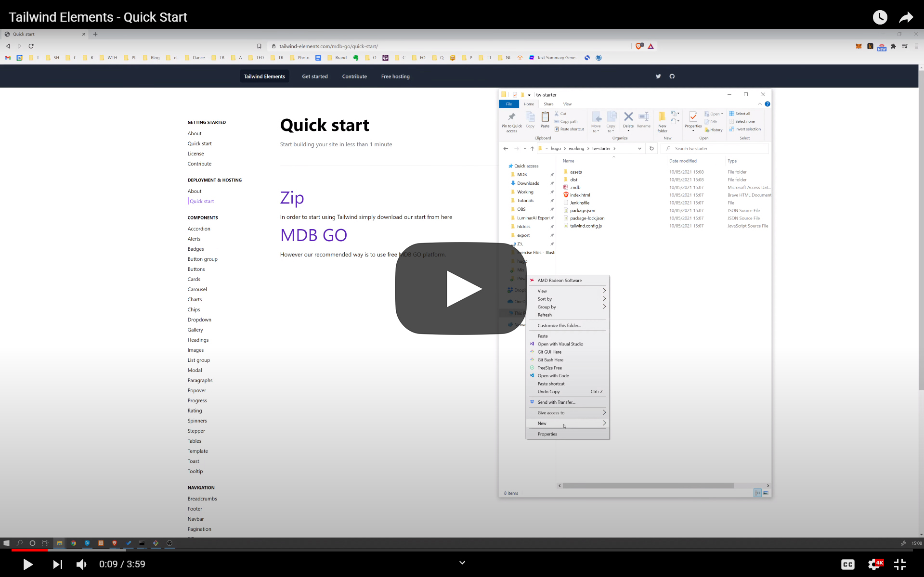Click the Tailwind Elements brand button
Viewport: 924px width, 577px height.
click(264, 77)
